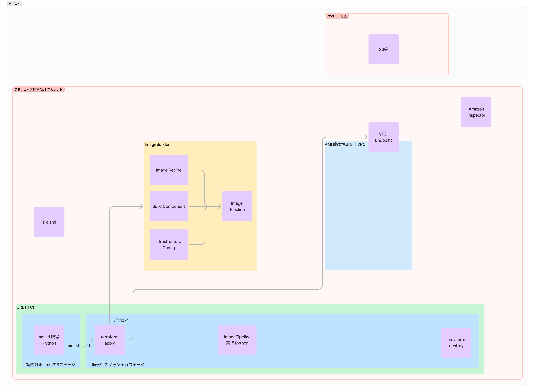
Task: Click the Infrastructure Config box
Action: [x=168, y=244]
